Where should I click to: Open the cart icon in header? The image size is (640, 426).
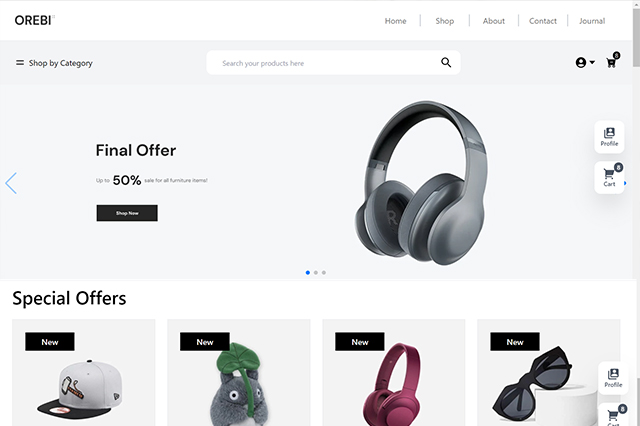click(x=611, y=62)
